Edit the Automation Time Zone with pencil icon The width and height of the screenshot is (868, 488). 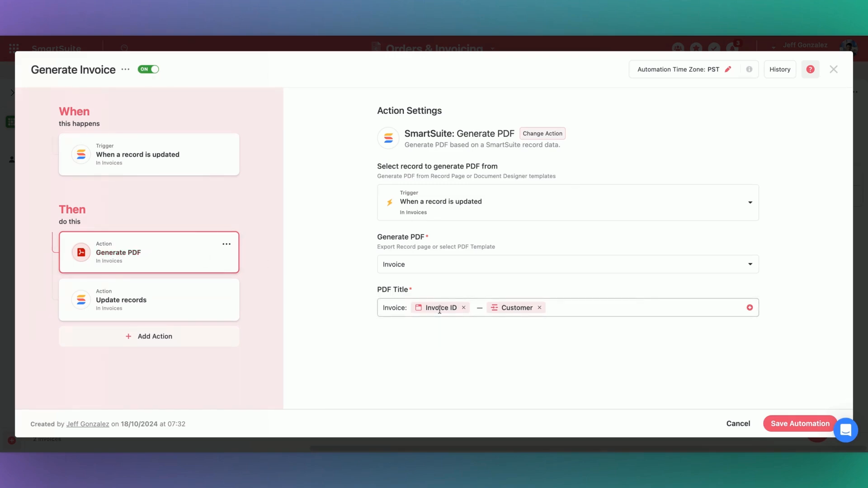(728, 69)
